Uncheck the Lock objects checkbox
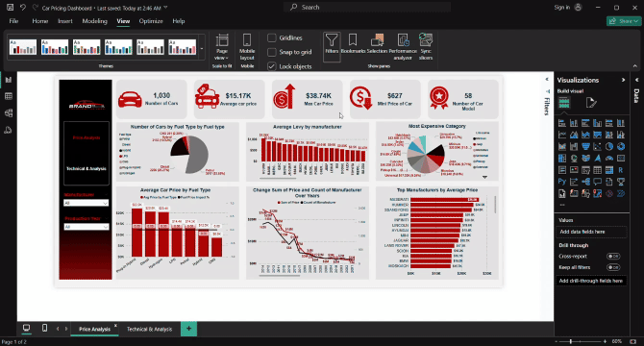Viewport: 644px width, 346px height. [271, 66]
